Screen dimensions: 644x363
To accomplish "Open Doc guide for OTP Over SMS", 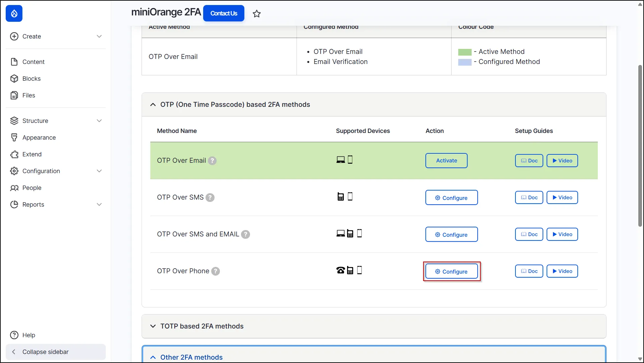I will click(529, 198).
